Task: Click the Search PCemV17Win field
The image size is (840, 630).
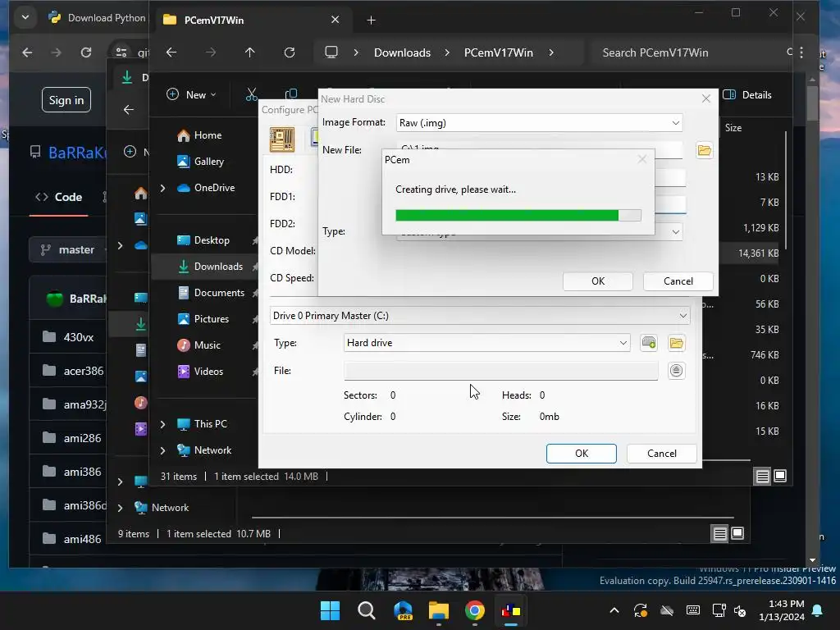Action: coord(689,52)
